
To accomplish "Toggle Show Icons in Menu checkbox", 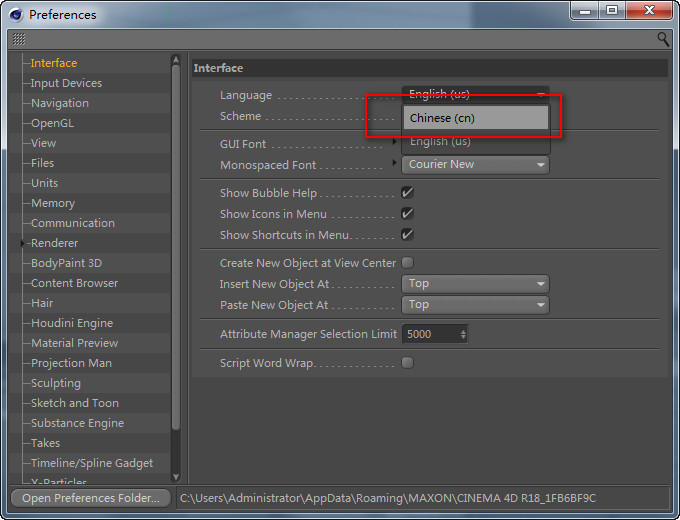I will [407, 213].
